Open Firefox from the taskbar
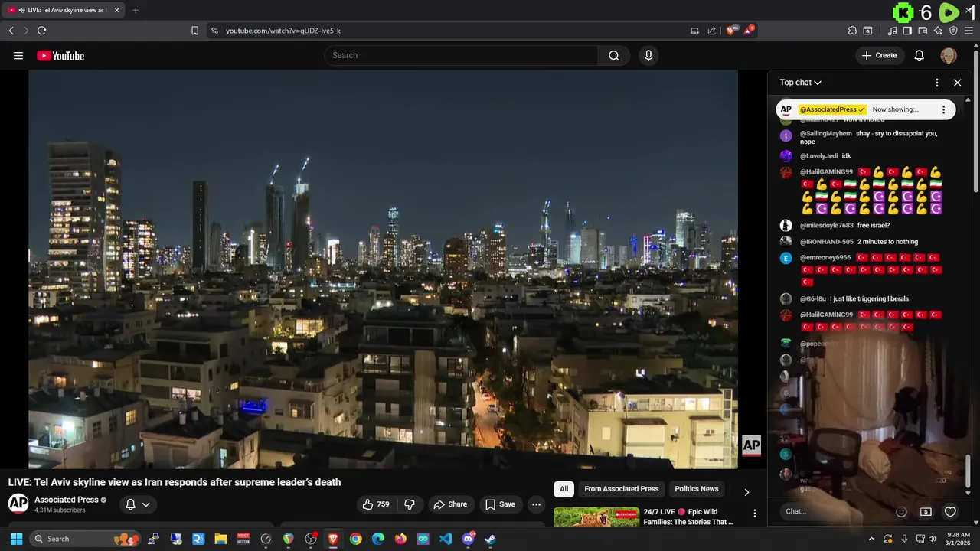The image size is (980, 551). click(x=400, y=539)
